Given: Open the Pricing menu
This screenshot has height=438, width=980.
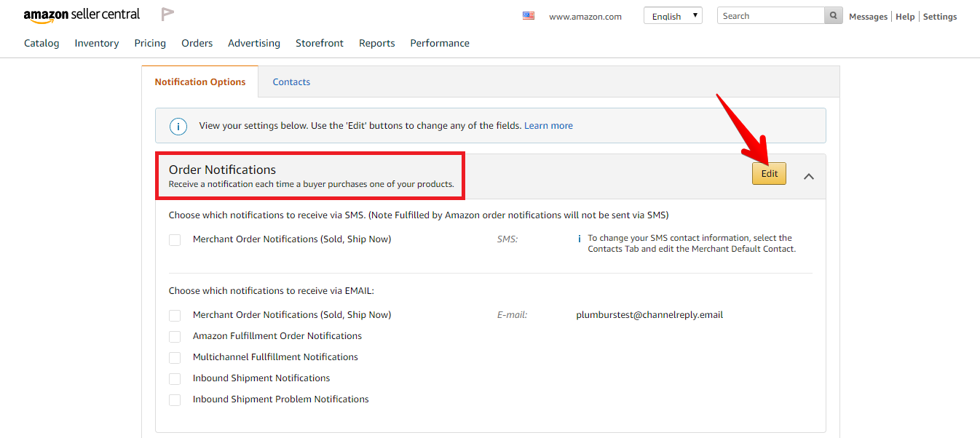Looking at the screenshot, I should (x=150, y=43).
